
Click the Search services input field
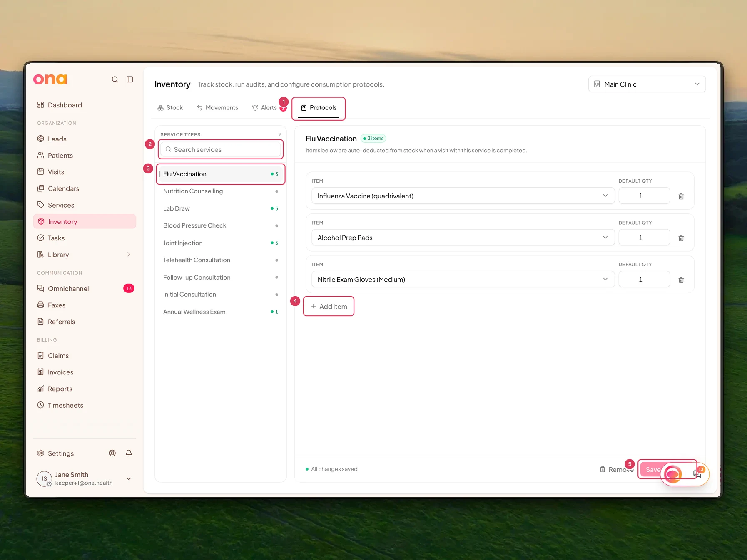point(221,149)
